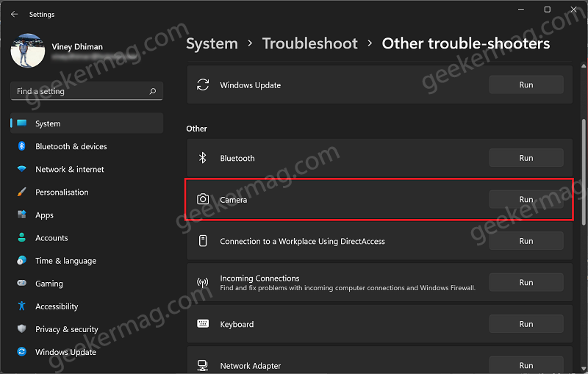
Task: Go to Troubleshoot in breadcrumb
Action: (x=309, y=43)
